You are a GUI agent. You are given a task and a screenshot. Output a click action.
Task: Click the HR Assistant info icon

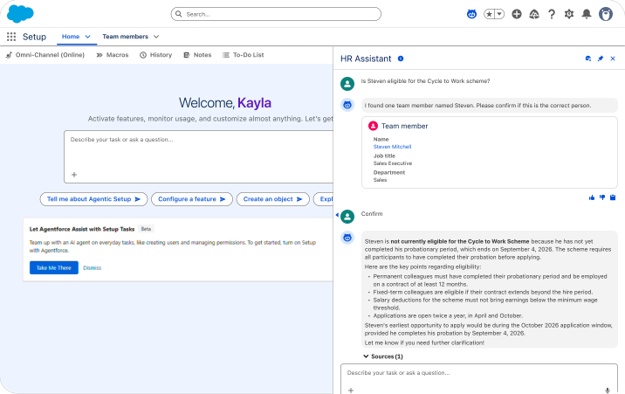pos(401,59)
